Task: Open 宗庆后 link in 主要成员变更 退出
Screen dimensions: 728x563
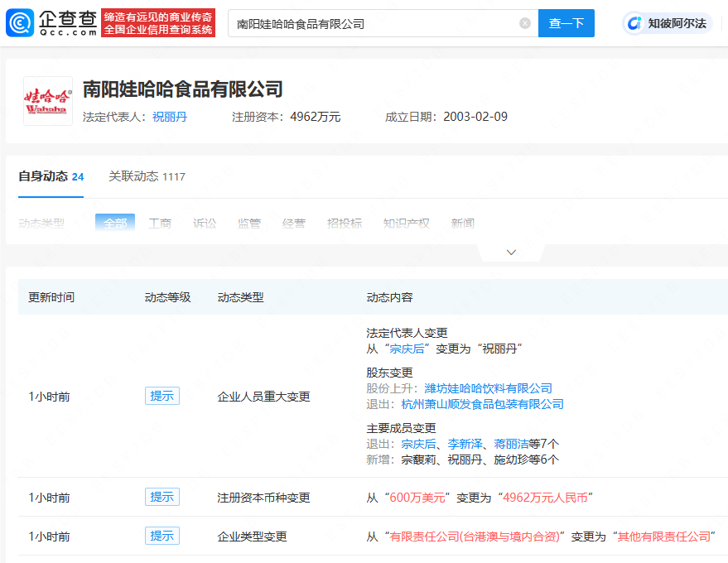Action: point(418,444)
